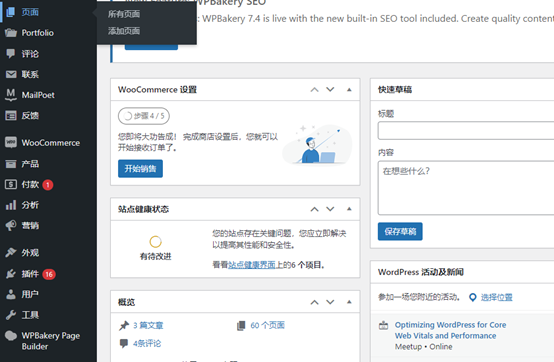Click the 有待改进 health status circle
Image resolution: width=554 pixels, height=362 pixels.
click(x=155, y=242)
